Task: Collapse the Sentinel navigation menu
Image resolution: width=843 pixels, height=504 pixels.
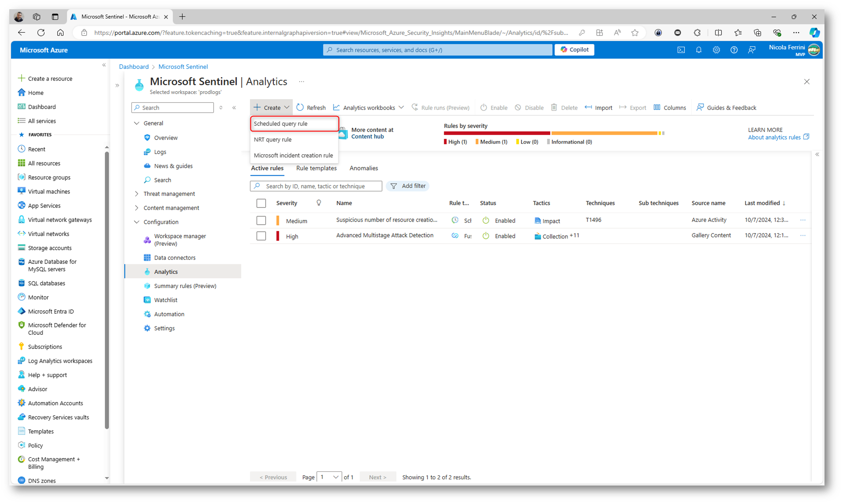Action: click(234, 107)
